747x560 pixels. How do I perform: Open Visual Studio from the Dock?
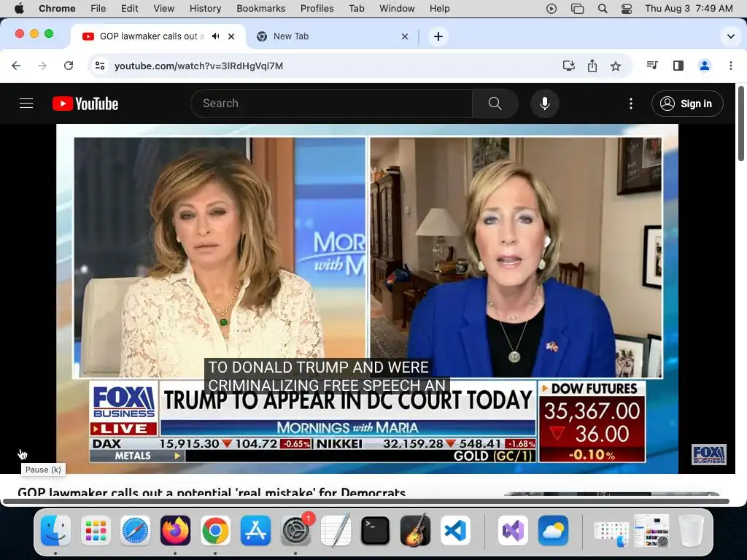pyautogui.click(x=513, y=531)
